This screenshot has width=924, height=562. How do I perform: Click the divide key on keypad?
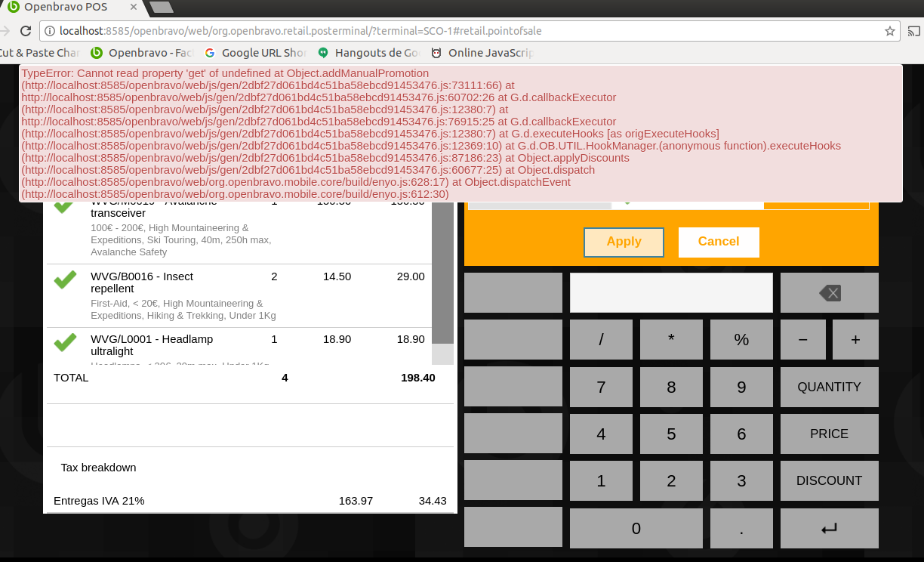(601, 339)
